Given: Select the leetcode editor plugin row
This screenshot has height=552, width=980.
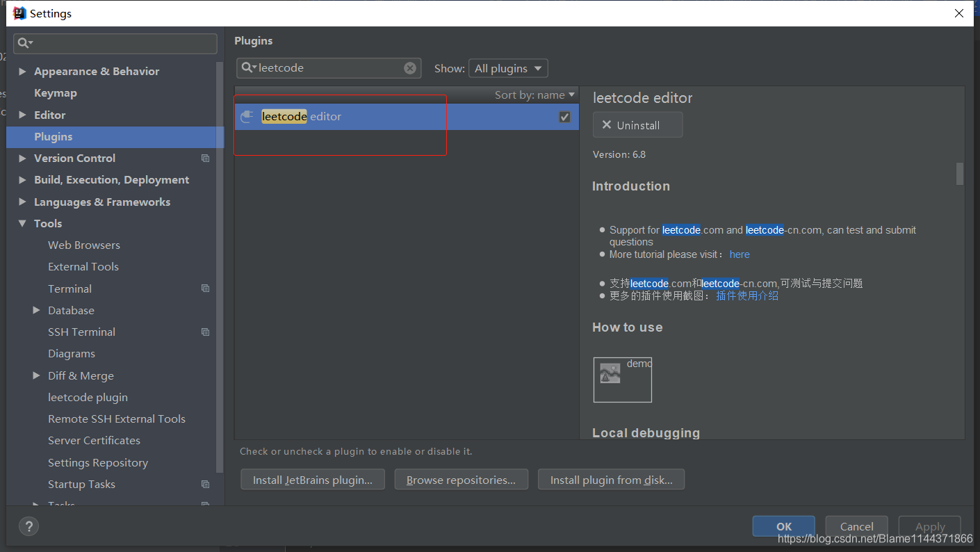Looking at the screenshot, I should point(407,117).
